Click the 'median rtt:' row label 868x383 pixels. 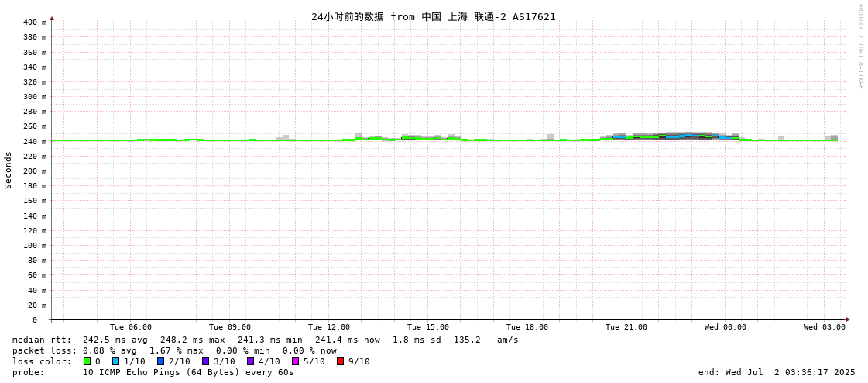point(42,340)
